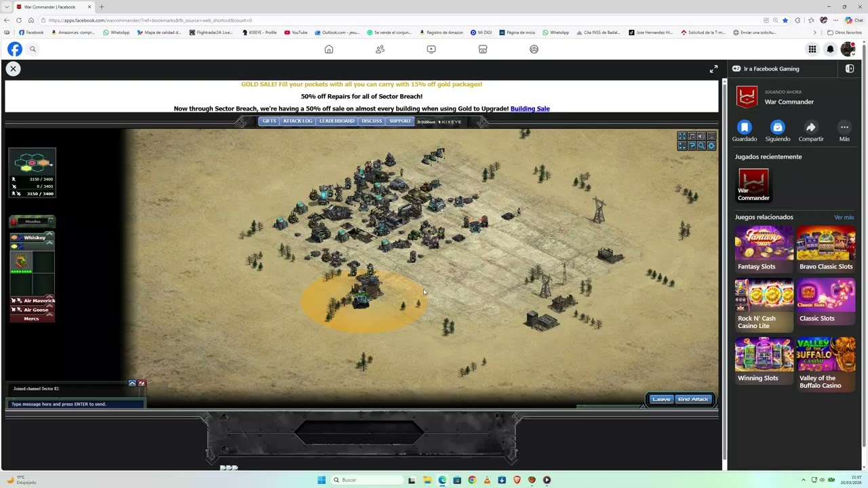Click the red chat icon next to arrow
The height and width of the screenshot is (488, 868).
point(142,383)
